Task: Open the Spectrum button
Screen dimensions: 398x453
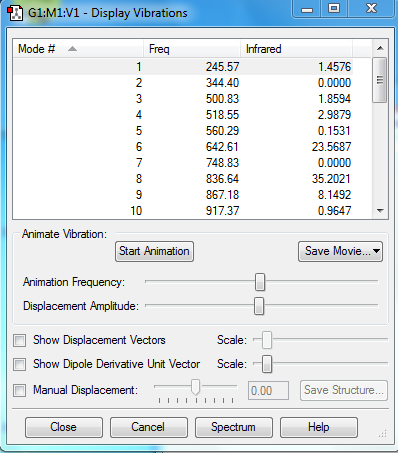Action: click(234, 427)
